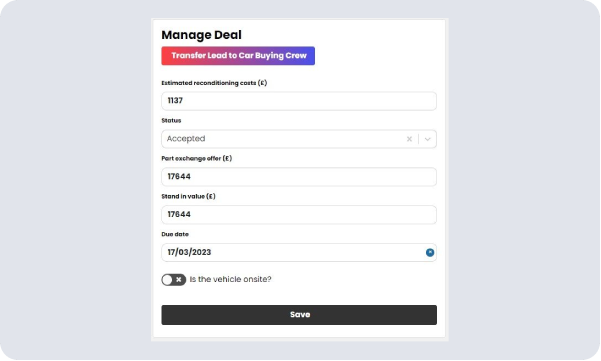
Task: Click the 'Is the vehicle onsite?' label
Action: click(x=230, y=279)
